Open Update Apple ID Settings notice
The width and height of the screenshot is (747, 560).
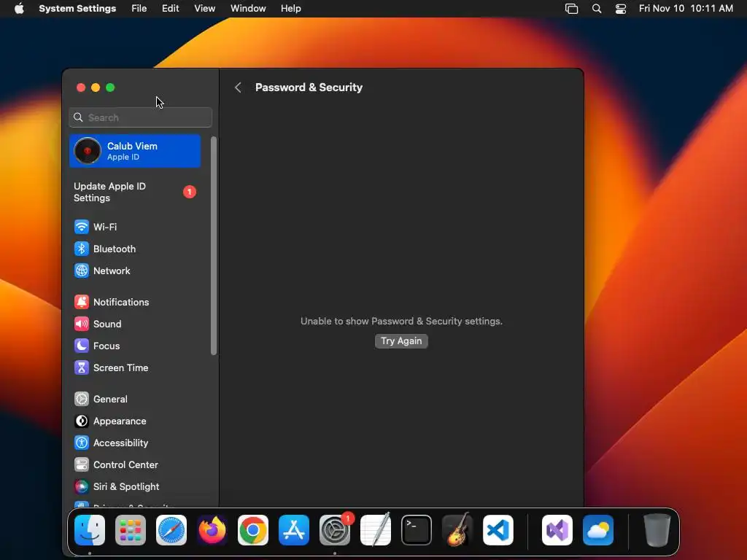(x=135, y=192)
